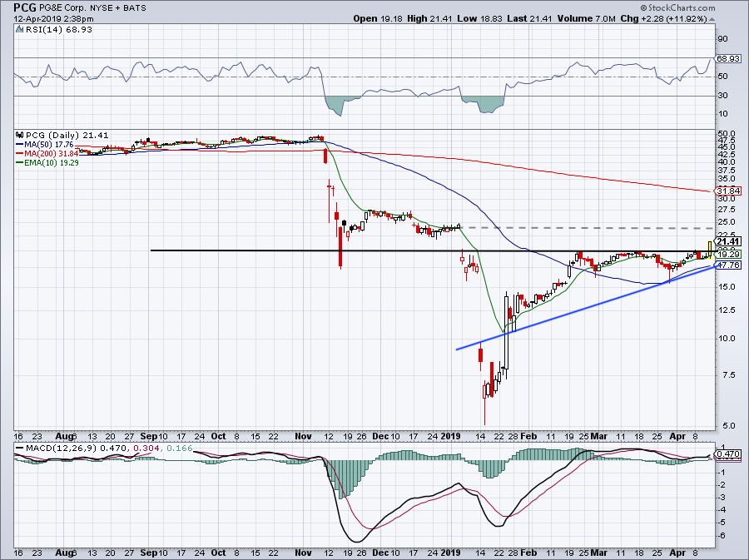The height and width of the screenshot is (560, 749).
Task: Click the up arrow next to the Chg value
Action: (712, 19)
